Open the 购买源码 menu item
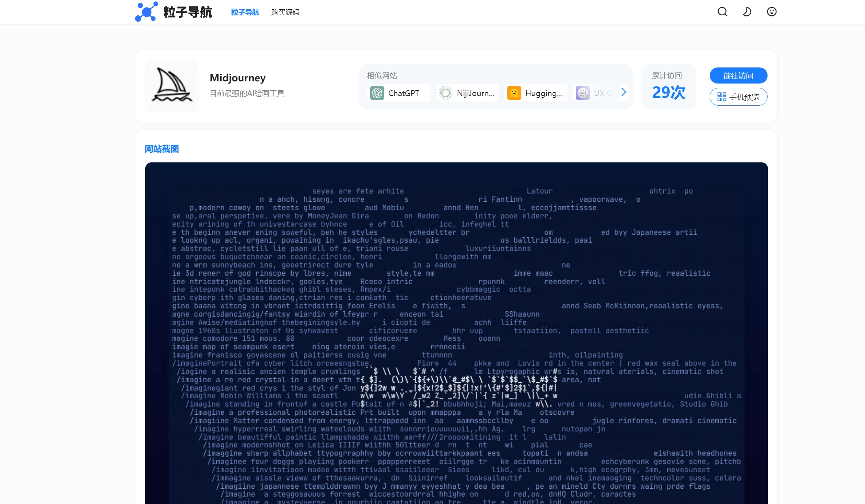This screenshot has width=865, height=504. [285, 12]
